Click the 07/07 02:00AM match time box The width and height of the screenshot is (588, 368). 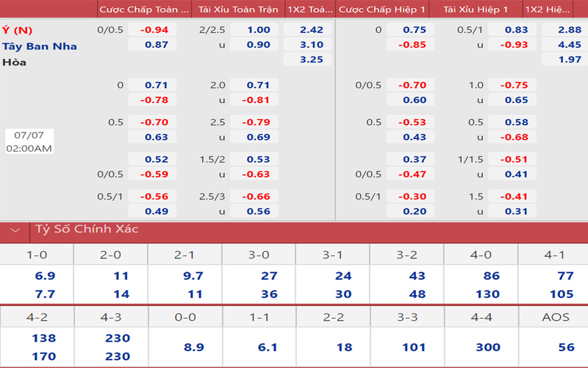(29, 142)
